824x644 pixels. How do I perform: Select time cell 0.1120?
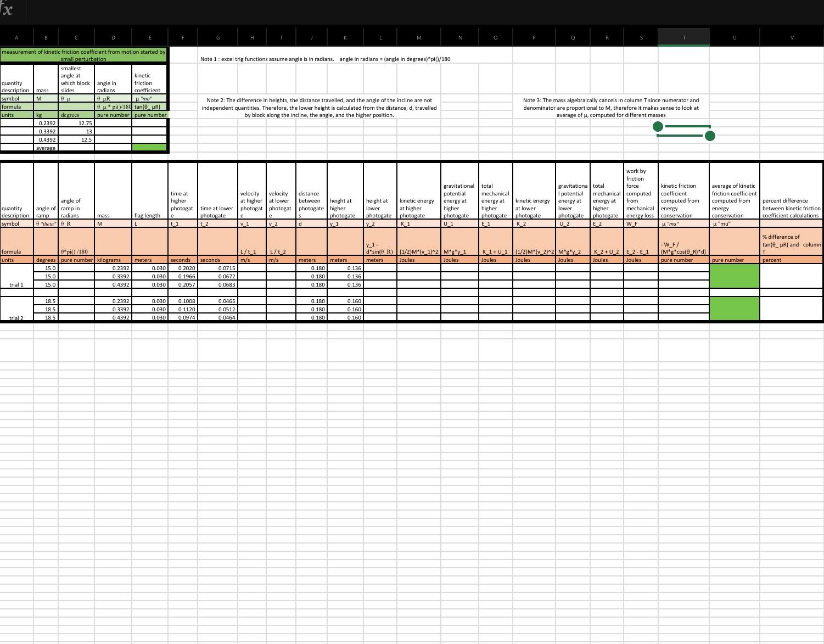click(183, 309)
